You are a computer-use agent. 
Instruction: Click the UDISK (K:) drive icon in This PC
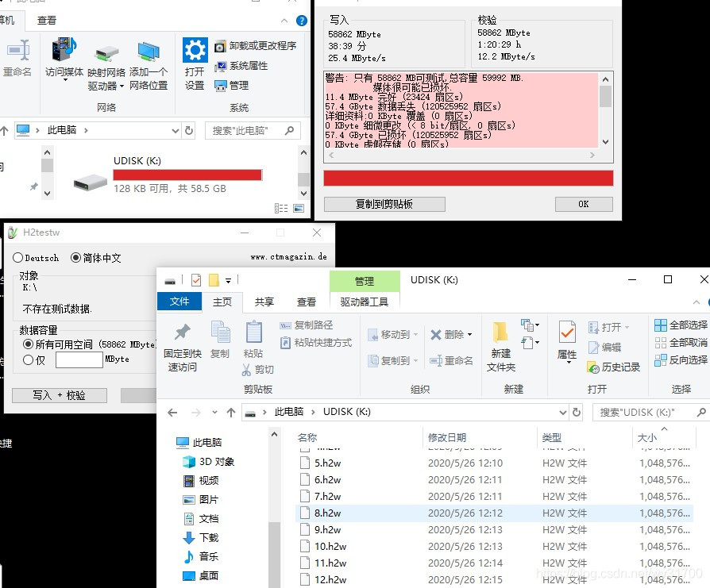point(91,183)
